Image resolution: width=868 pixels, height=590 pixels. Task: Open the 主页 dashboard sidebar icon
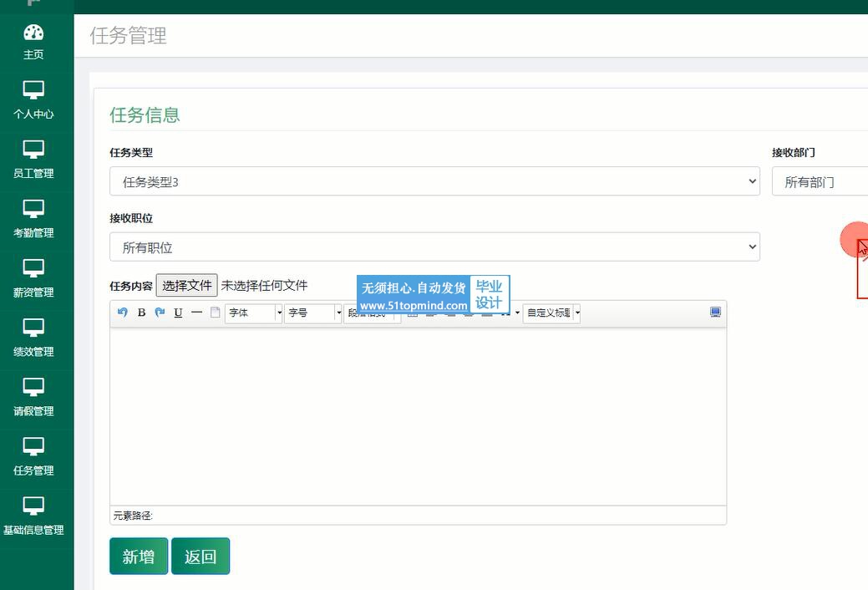[x=33, y=42]
